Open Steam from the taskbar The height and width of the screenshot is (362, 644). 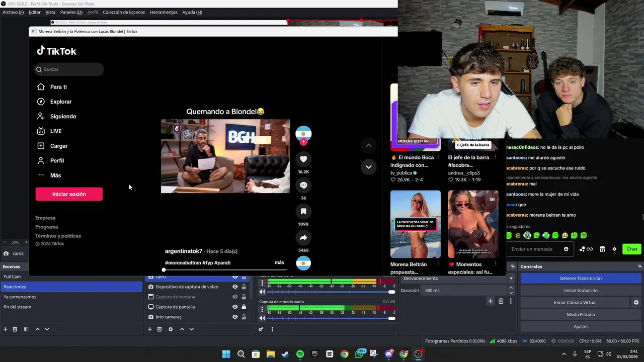coord(285,354)
